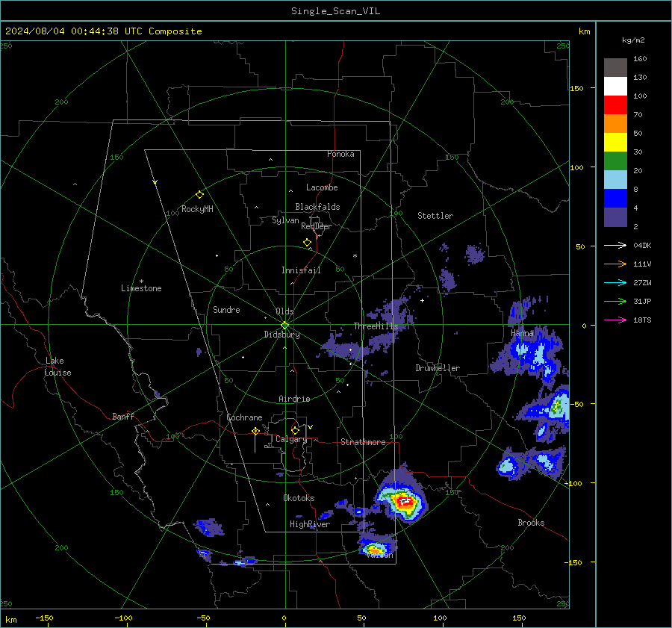Click the green 20-30 legend color block
Viewport: 672px width, 628px height.
point(615,161)
